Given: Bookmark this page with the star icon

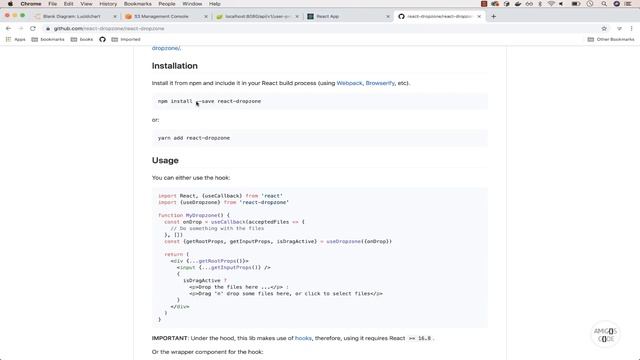Looking at the screenshot, I should coord(604,29).
